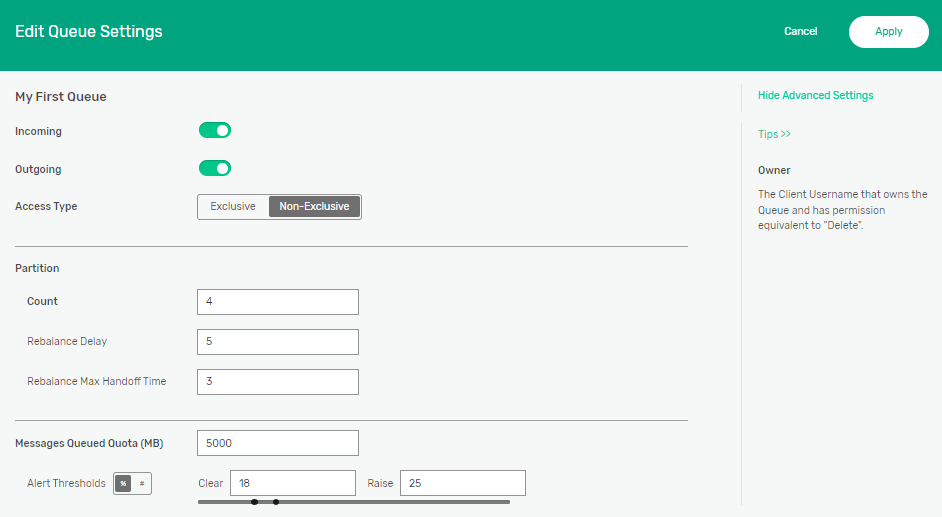This screenshot has height=517, width=942.
Task: Disable the Outgoing toggle
Action: [x=215, y=168]
